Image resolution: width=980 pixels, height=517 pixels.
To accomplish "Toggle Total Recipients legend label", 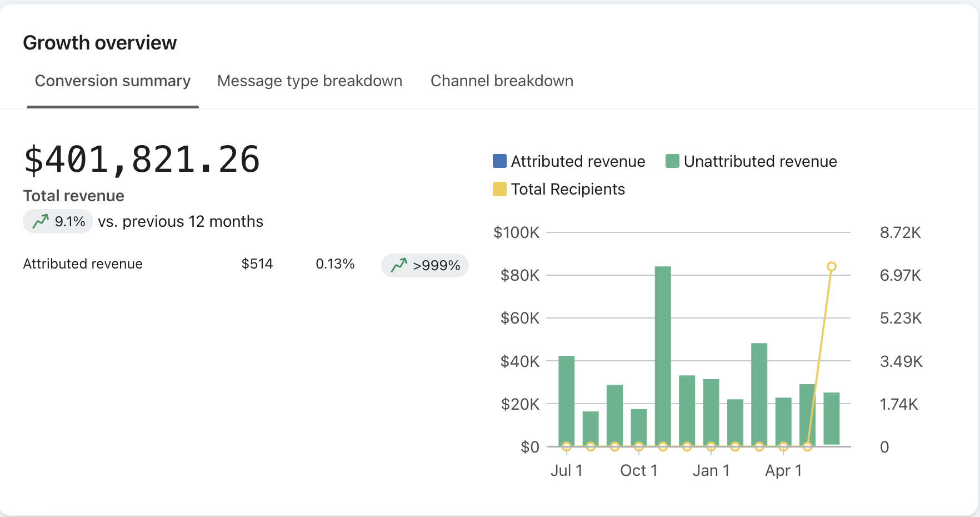I will coord(568,189).
